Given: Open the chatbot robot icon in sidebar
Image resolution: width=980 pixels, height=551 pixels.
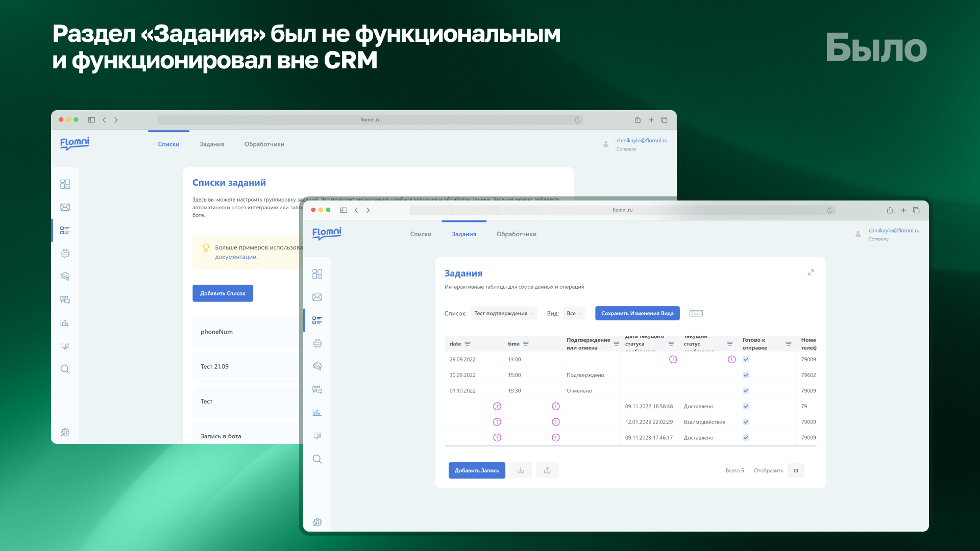Looking at the screenshot, I should pyautogui.click(x=317, y=343).
